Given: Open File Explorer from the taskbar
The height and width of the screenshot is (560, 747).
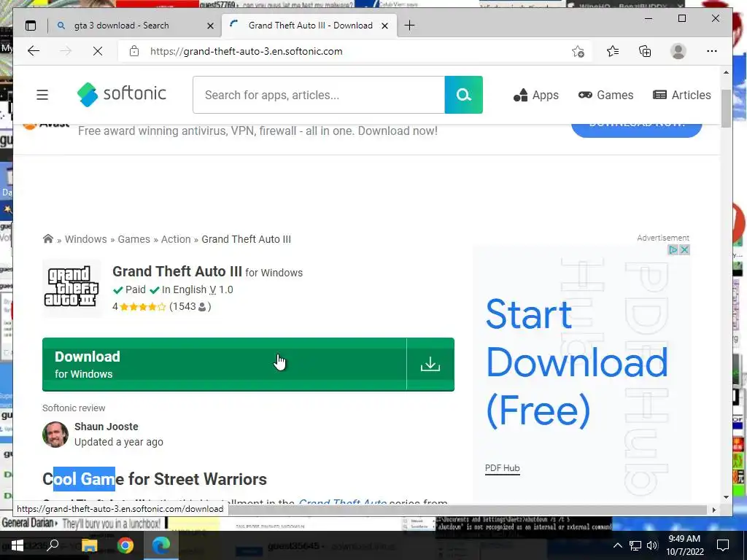Looking at the screenshot, I should pyautogui.click(x=89, y=545).
